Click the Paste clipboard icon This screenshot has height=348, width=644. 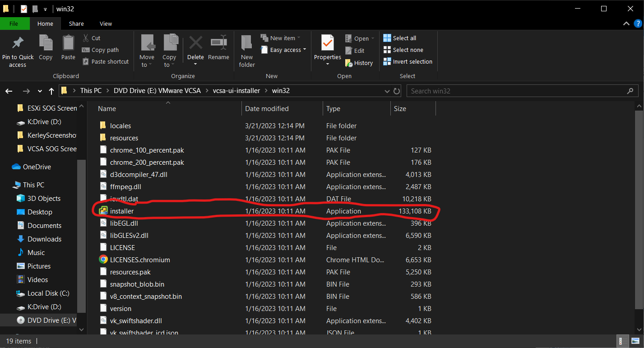pyautogui.click(x=68, y=43)
